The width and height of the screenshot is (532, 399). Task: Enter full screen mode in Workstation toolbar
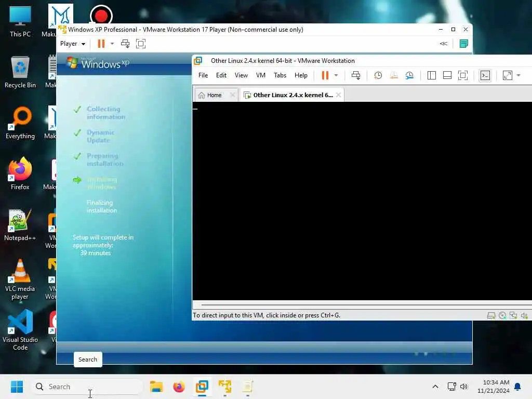463,75
